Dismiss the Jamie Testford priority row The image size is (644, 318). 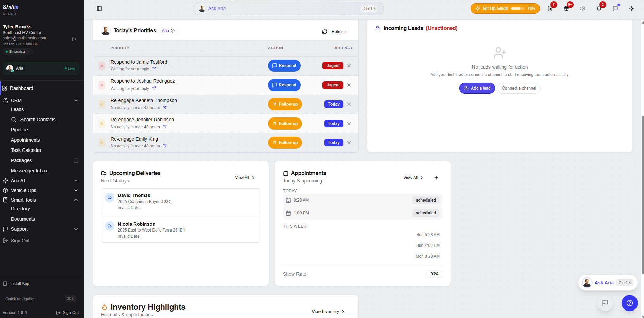tap(349, 66)
